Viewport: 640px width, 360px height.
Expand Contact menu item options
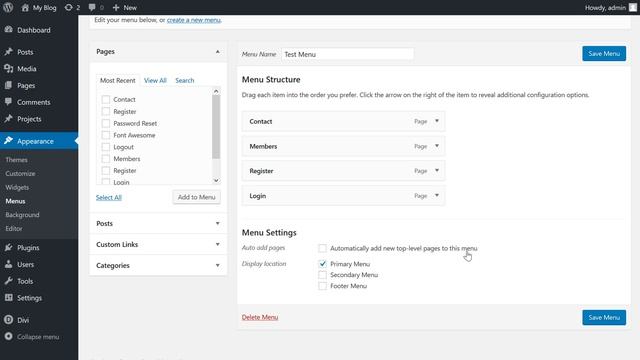[437, 121]
